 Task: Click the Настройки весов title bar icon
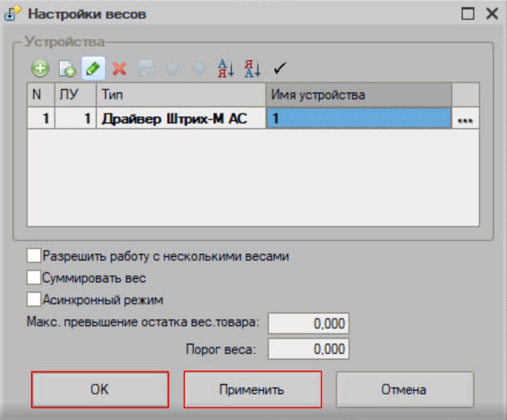click(x=12, y=14)
